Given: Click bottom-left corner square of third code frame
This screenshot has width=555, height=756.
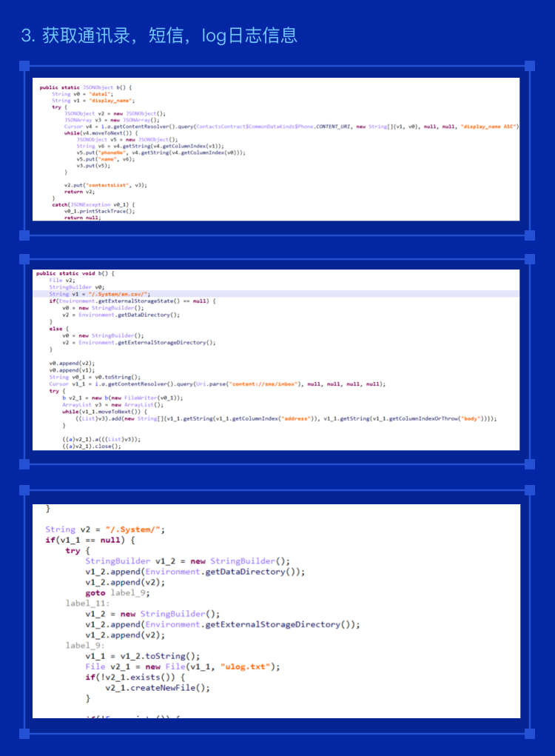Looking at the screenshot, I should tap(24, 733).
